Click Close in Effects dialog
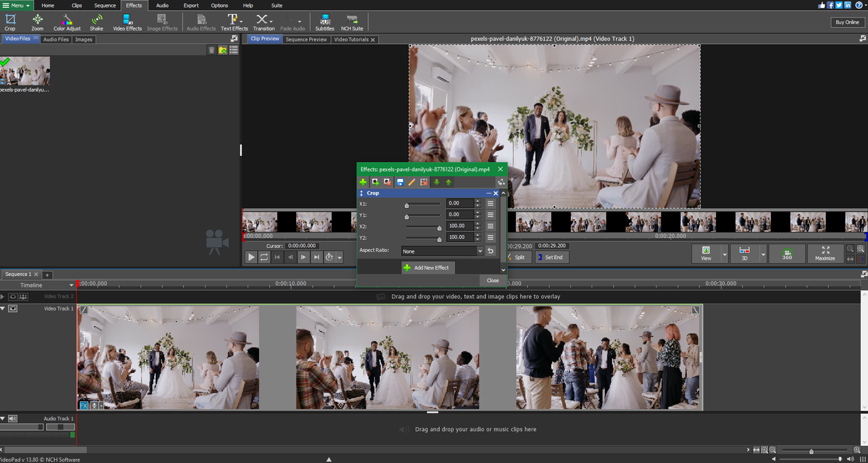868x463 pixels. 493,280
